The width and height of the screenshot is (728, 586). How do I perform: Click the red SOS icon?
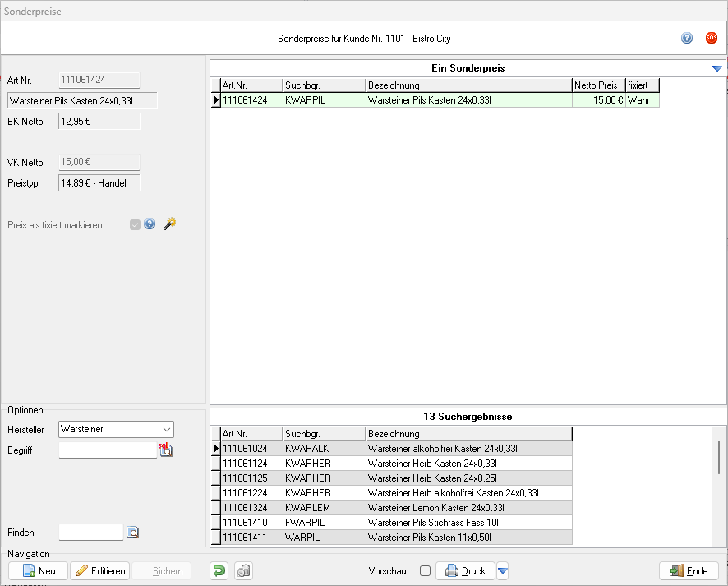coord(712,38)
